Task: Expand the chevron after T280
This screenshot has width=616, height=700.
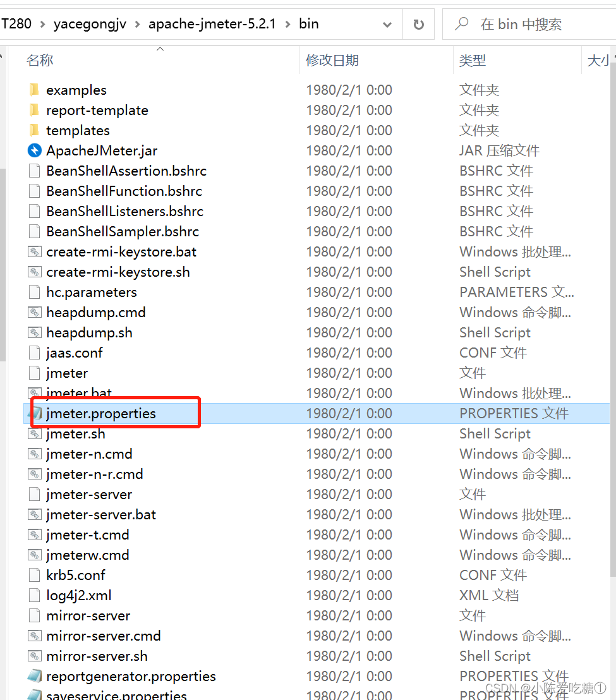Action: 42,24
